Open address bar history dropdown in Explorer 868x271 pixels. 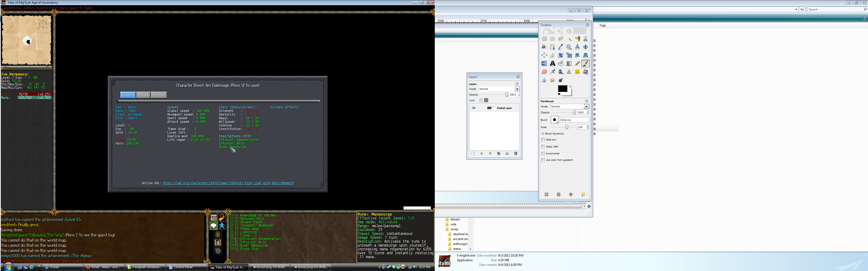(x=796, y=10)
